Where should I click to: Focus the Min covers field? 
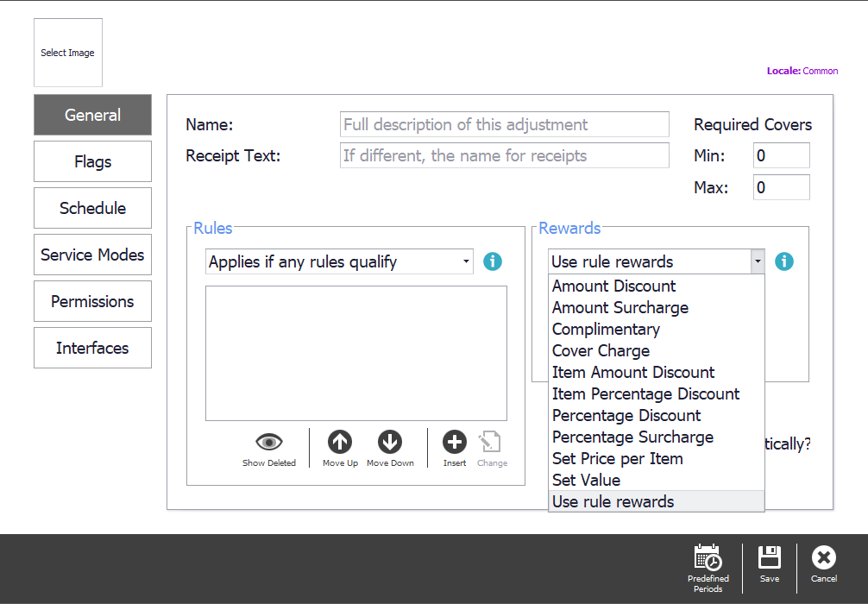[x=781, y=155]
